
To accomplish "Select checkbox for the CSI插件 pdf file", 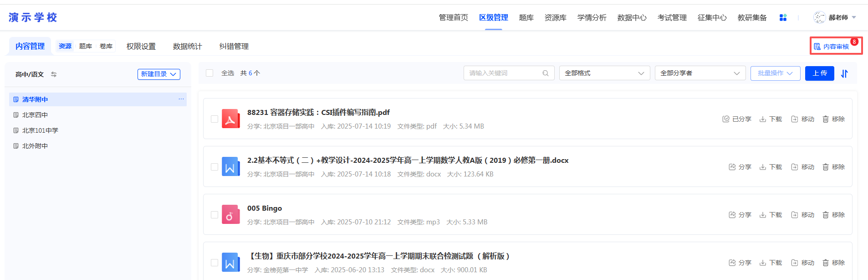I will click(x=214, y=119).
